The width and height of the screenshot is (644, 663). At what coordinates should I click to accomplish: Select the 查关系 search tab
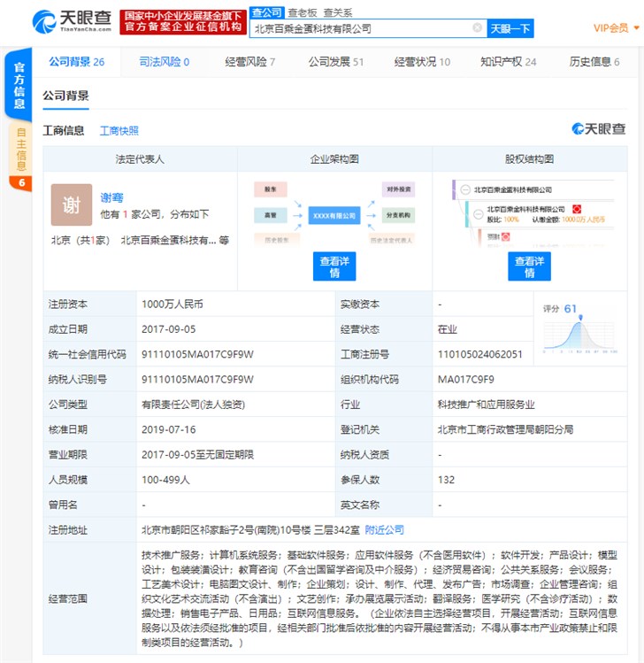[x=338, y=12]
